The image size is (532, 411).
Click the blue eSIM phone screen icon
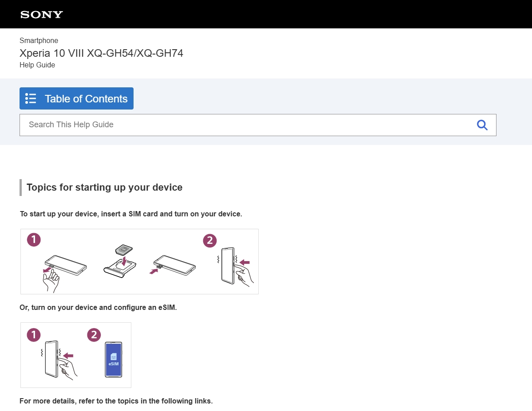coord(113,360)
